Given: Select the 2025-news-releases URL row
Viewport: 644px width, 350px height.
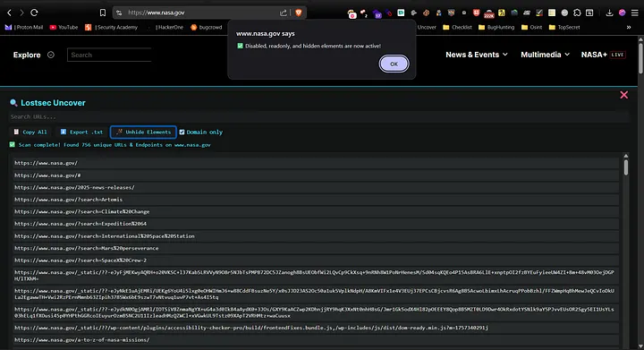Looking at the screenshot, I should 316,187.
